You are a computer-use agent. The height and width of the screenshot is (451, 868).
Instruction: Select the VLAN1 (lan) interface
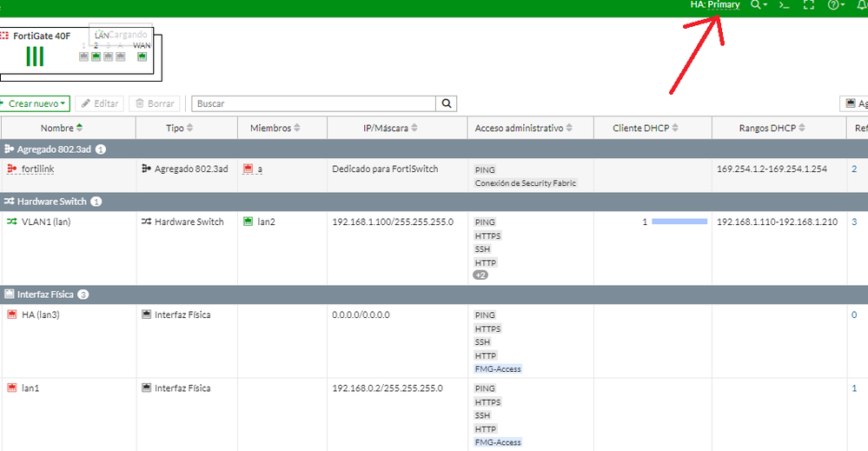tap(46, 222)
